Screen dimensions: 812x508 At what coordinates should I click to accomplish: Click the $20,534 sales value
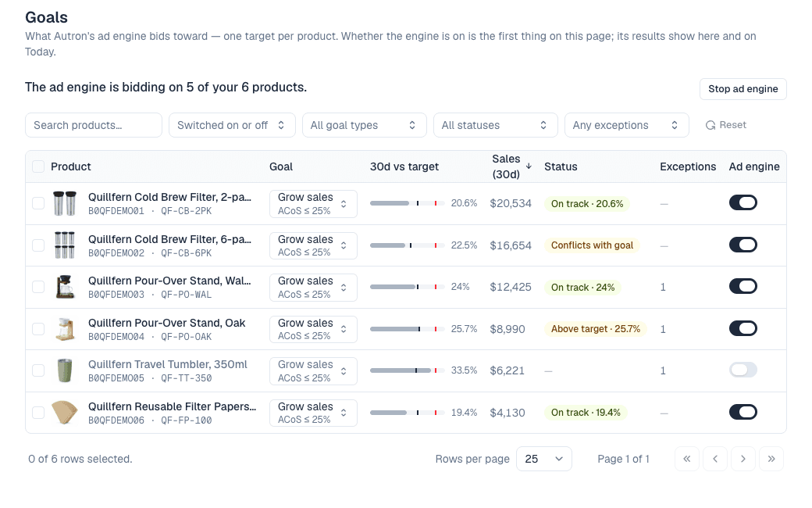511,203
